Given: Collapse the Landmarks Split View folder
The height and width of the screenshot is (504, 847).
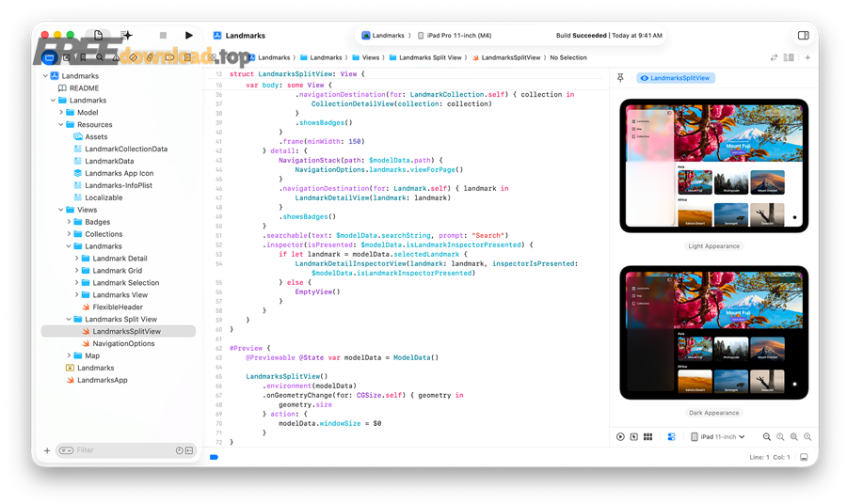Looking at the screenshot, I should coord(69,320).
